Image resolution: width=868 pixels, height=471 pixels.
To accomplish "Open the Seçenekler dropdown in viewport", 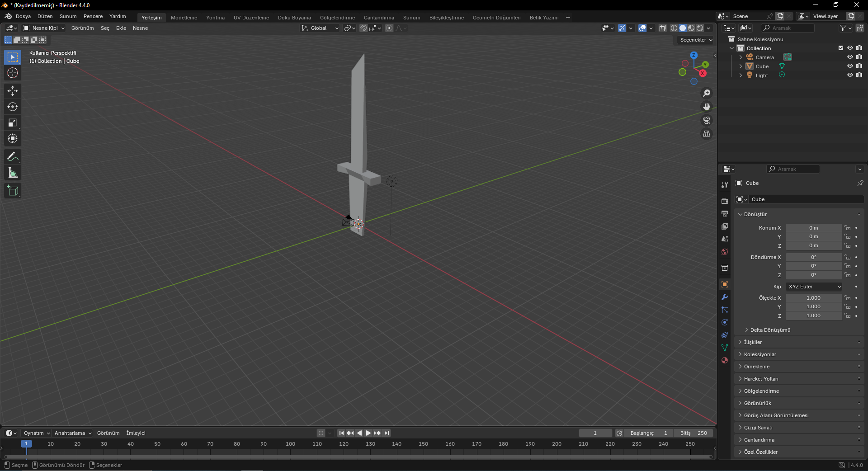I will point(696,40).
